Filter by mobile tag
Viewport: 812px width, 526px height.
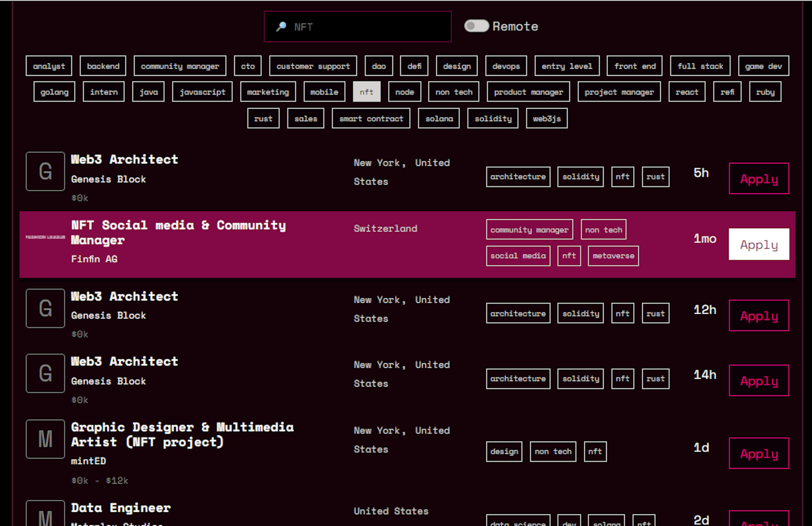[324, 92]
